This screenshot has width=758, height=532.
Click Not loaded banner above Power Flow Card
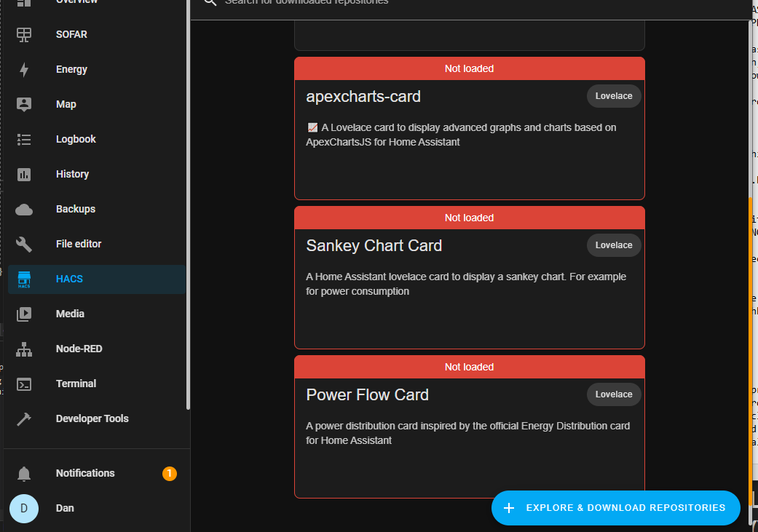470,368
